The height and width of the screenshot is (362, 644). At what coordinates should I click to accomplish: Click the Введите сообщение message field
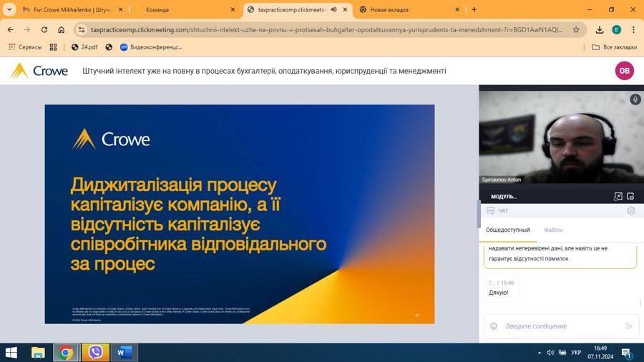click(561, 326)
